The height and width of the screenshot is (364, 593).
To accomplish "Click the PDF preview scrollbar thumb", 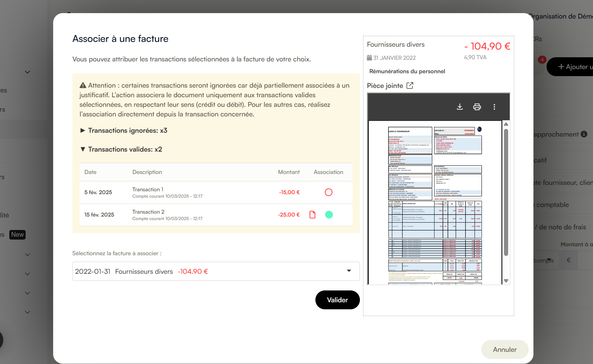I will (x=506, y=192).
